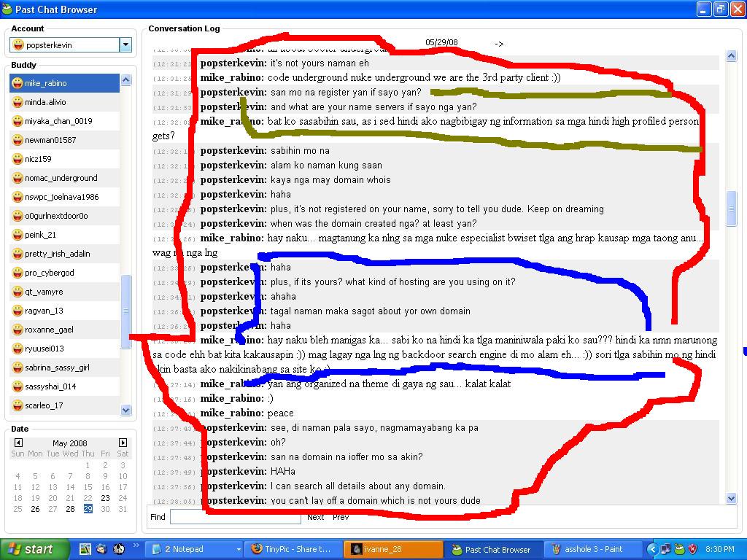Click the smiley icon next to nswpc_joelnava1986
The width and height of the screenshot is (747, 560).
pos(18,197)
